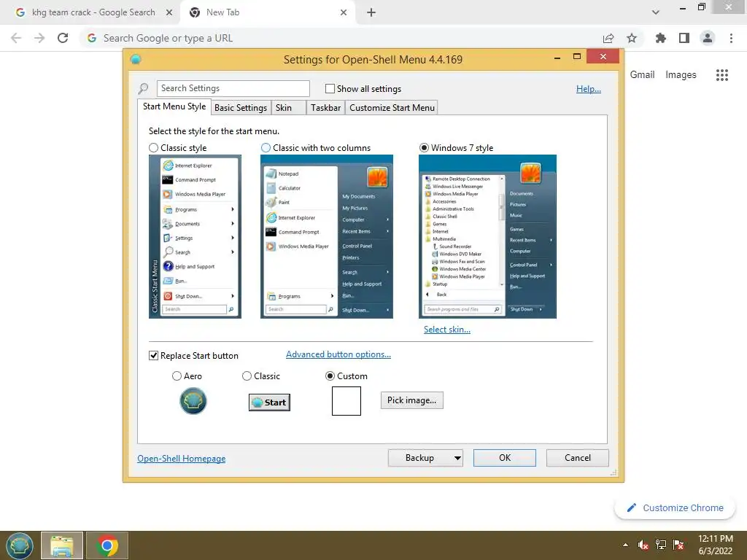Uncheck the Replace Start button checkbox
The width and height of the screenshot is (747, 560).
[153, 356]
